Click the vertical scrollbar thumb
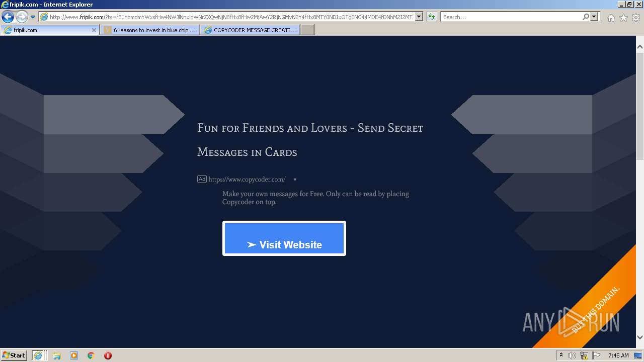644x362 pixels. pos(640,106)
